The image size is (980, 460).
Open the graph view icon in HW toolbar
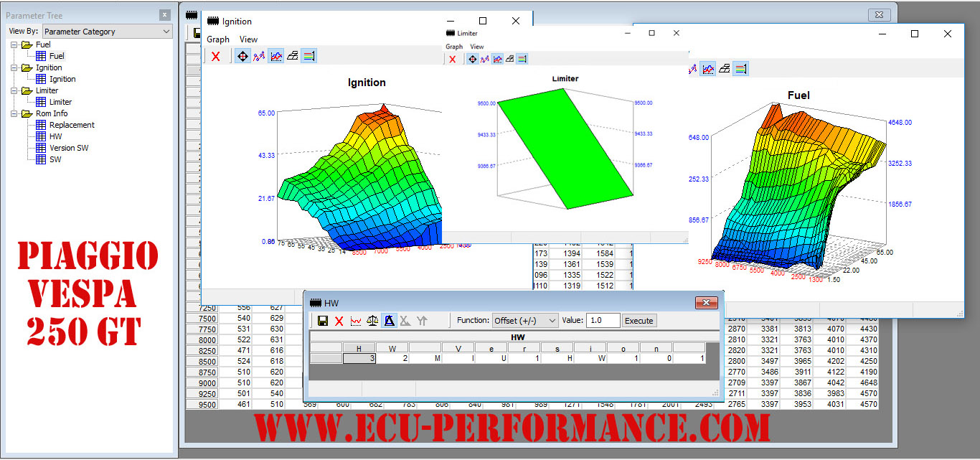coord(356,321)
